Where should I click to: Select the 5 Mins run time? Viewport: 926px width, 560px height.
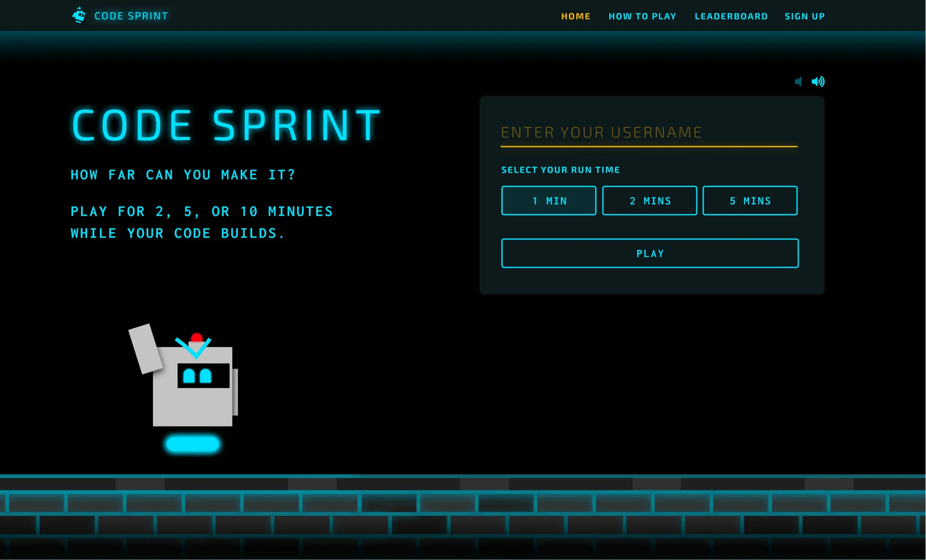750,200
